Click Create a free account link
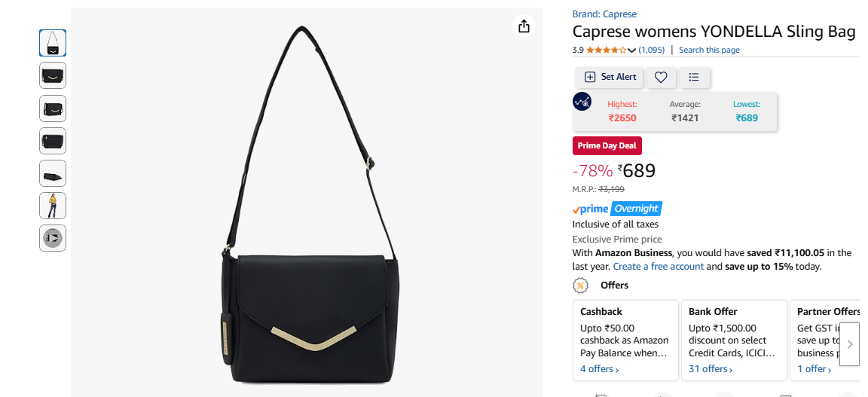 pyautogui.click(x=659, y=267)
